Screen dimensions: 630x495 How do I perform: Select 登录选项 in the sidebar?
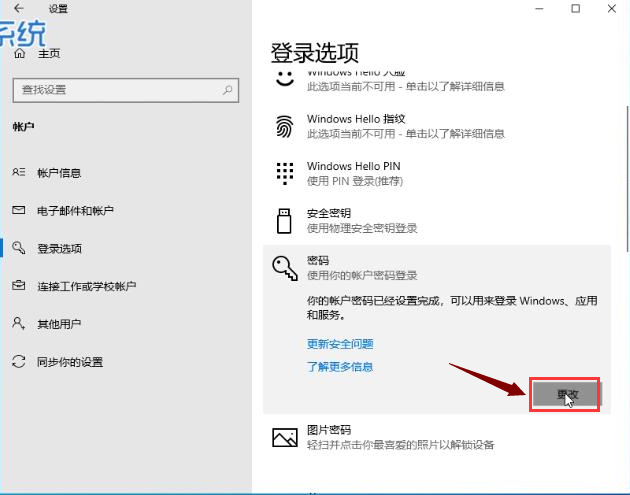59,248
